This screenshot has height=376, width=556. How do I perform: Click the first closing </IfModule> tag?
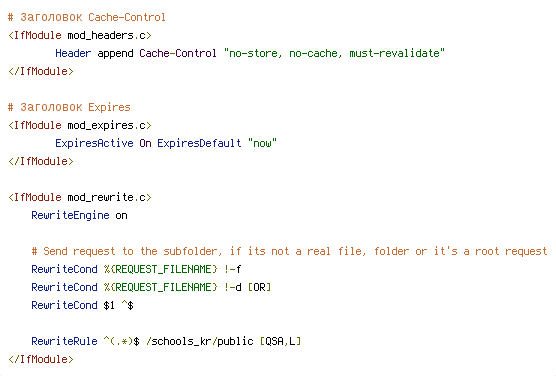(x=41, y=71)
